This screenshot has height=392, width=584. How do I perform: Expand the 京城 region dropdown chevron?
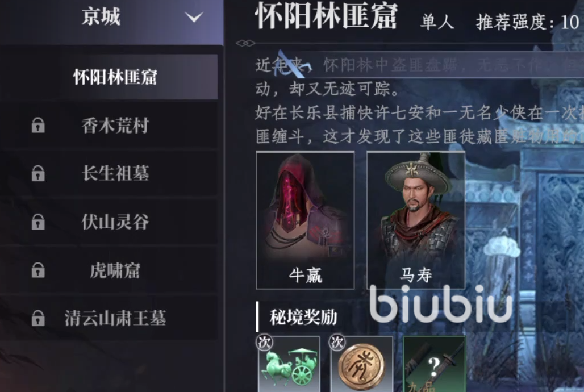pos(194,17)
